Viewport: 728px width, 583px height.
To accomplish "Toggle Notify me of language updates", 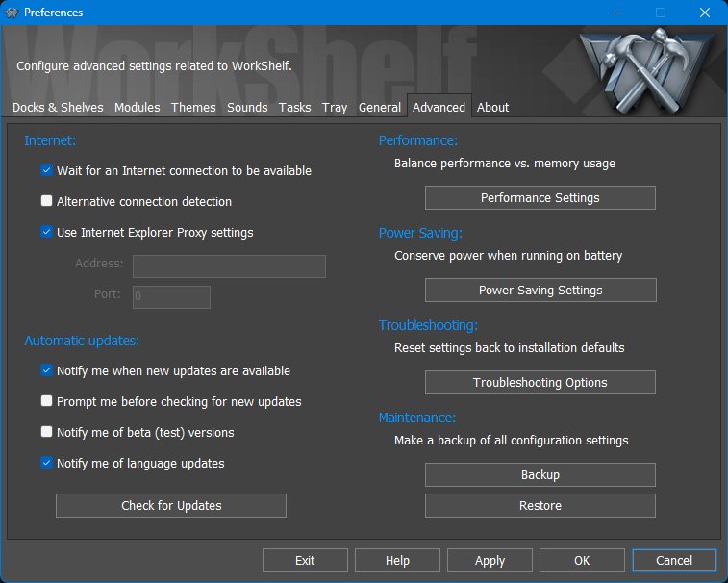I will pos(46,463).
